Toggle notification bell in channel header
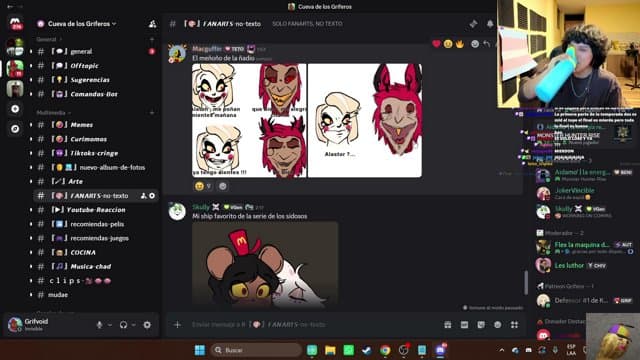The width and height of the screenshot is (640, 360). [x=490, y=24]
